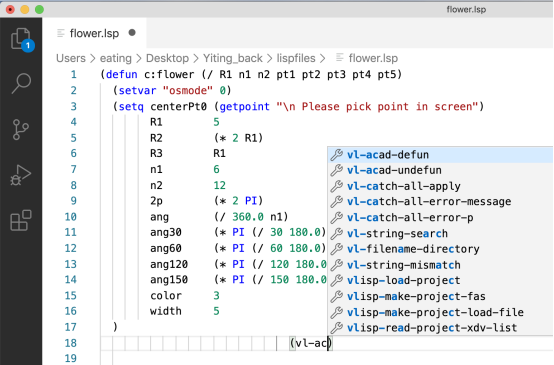Viewport: 554px width, 365px height.
Task: Click the wrench icon beside vl-catch-all-error-message
Action: pyautogui.click(x=337, y=202)
